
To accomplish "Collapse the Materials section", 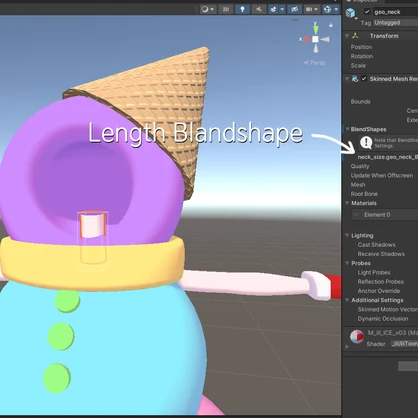I will coord(347,203).
